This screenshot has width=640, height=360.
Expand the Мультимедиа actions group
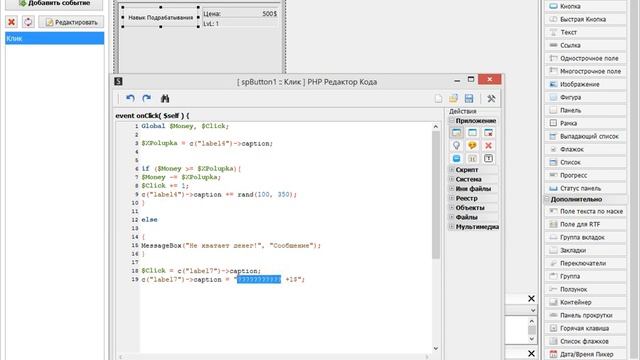tap(452, 227)
